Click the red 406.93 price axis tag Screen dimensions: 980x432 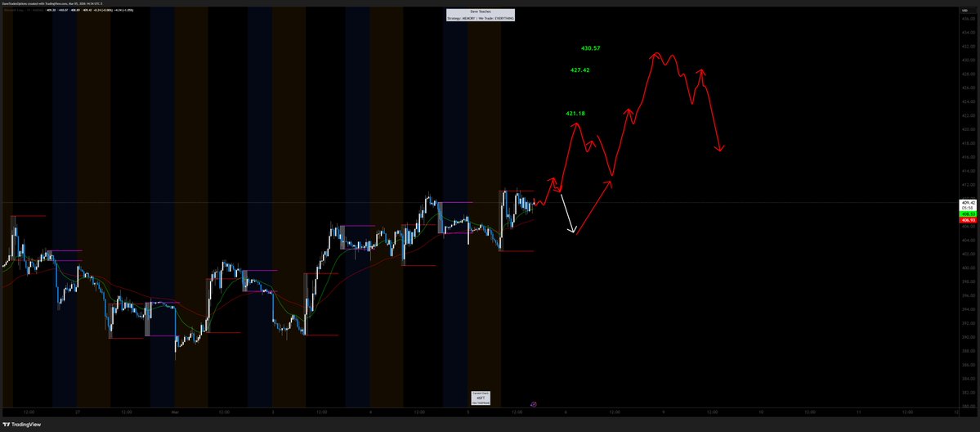969,220
